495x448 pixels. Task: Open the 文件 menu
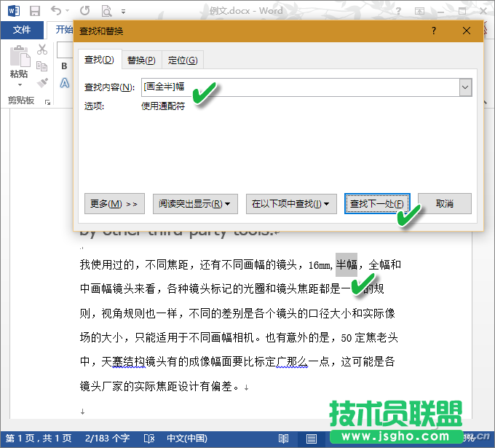point(22,30)
